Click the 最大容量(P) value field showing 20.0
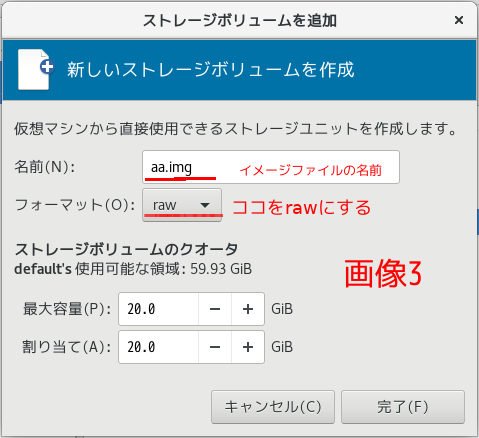The width and height of the screenshot is (479, 438). 159,309
